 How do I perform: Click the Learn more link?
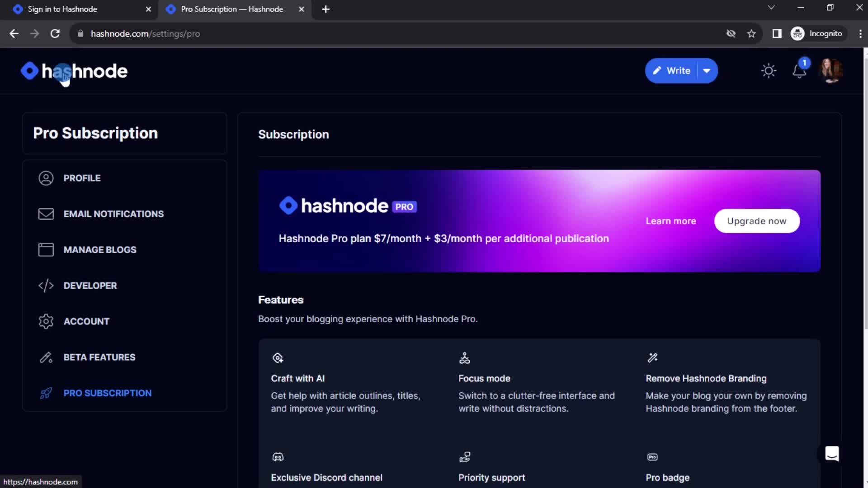tap(671, 221)
